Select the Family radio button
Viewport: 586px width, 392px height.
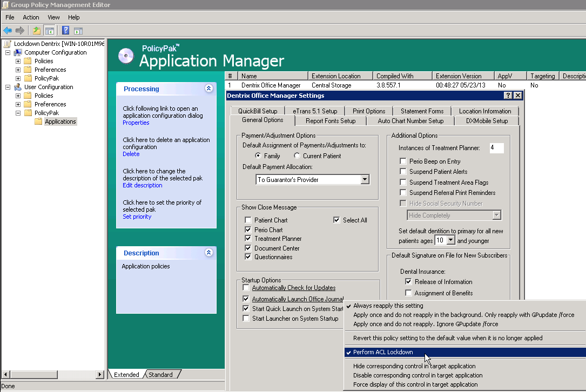coord(258,156)
